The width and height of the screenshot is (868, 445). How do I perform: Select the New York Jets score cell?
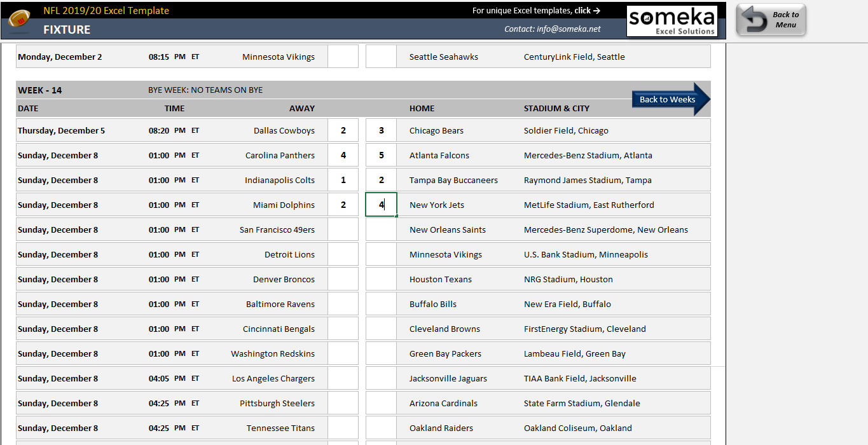[x=382, y=205]
